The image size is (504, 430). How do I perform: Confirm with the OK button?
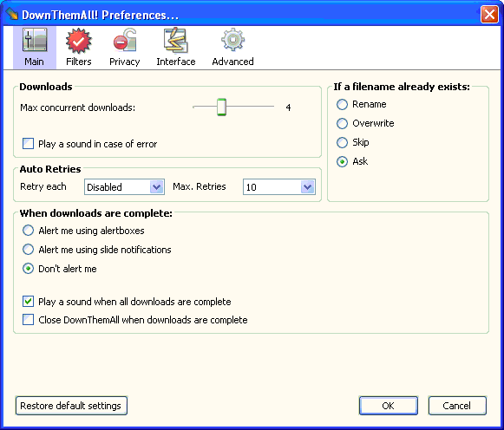(389, 406)
